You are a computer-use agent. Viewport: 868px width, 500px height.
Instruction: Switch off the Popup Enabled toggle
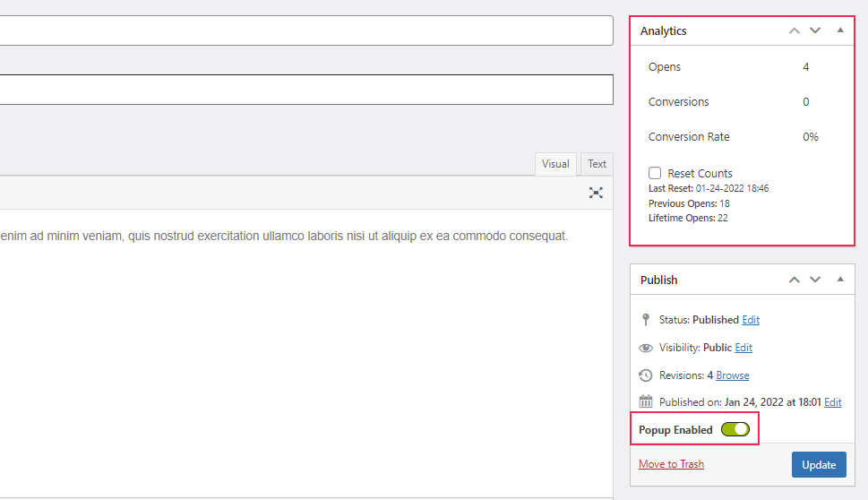click(735, 430)
